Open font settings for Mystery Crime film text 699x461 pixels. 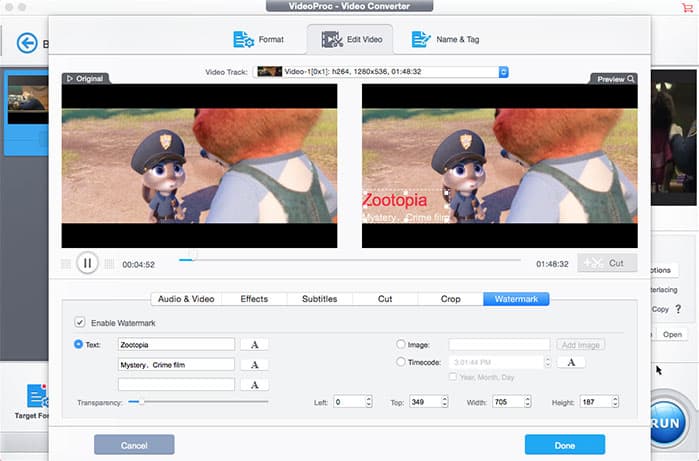(x=255, y=365)
